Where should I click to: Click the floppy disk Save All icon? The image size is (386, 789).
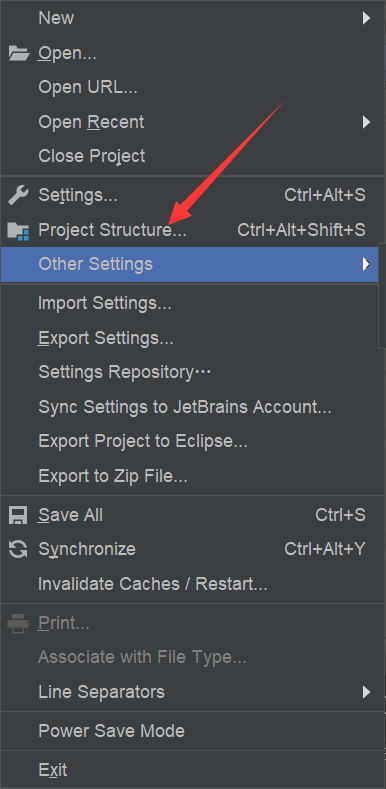pyautogui.click(x=19, y=515)
